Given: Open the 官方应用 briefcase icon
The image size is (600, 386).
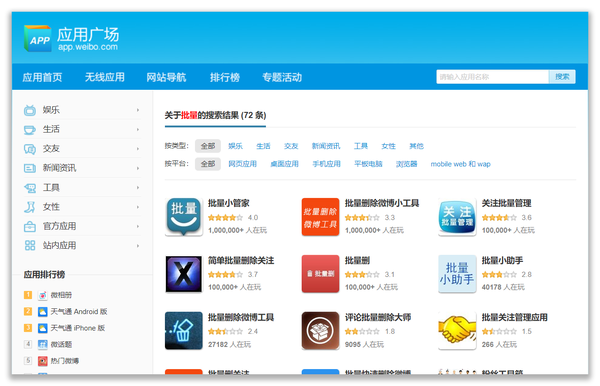Looking at the screenshot, I should [30, 226].
